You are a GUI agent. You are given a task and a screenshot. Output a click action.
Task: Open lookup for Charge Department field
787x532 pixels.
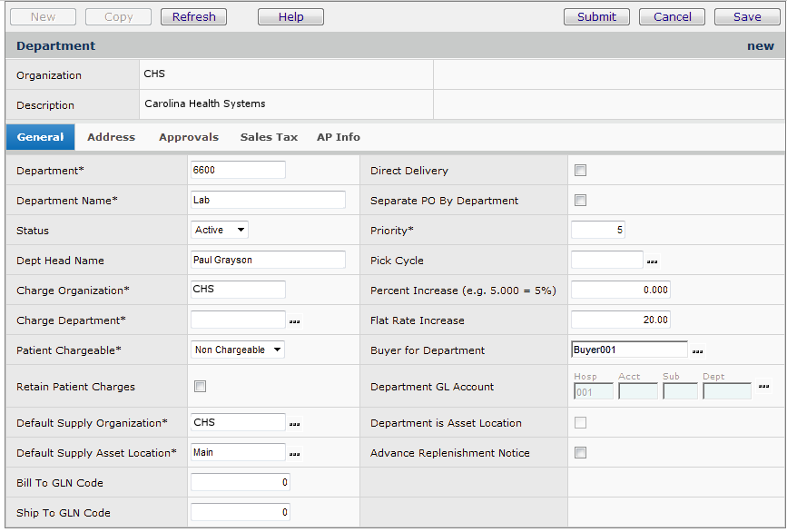coord(295,321)
